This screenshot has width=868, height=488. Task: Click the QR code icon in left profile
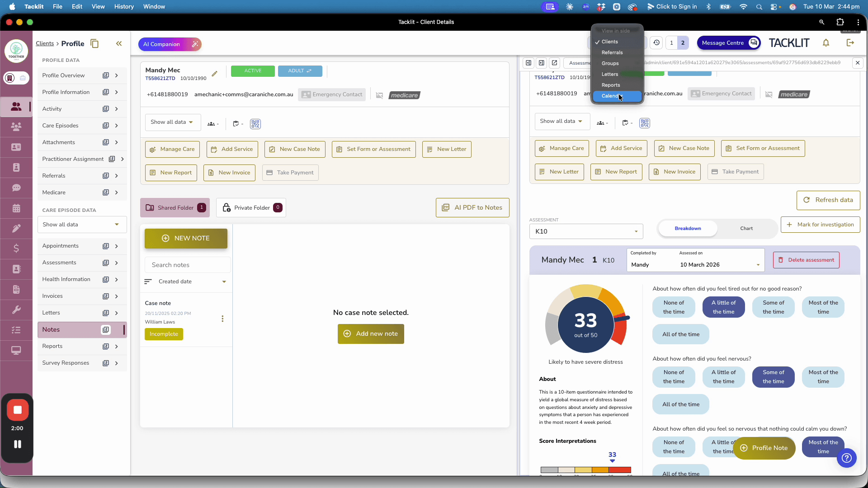(255, 124)
